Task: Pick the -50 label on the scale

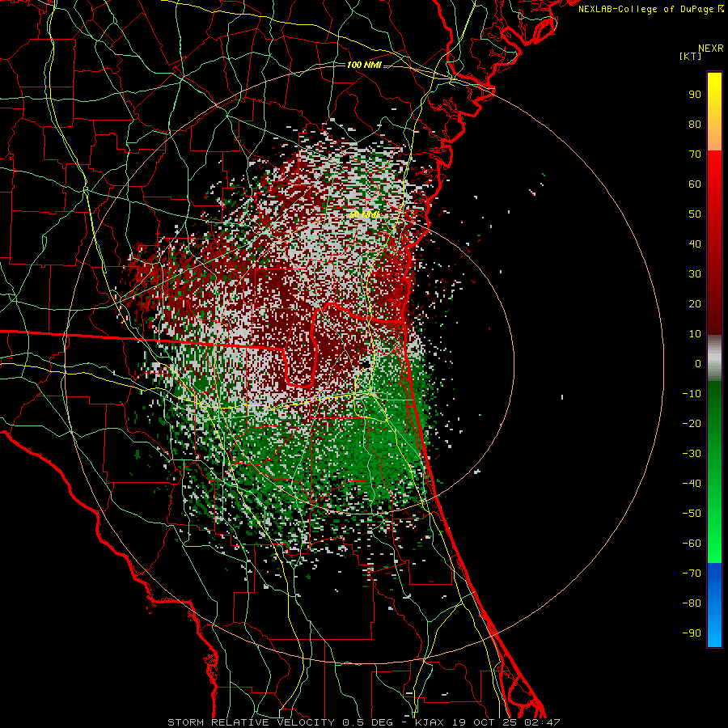Action: pos(692,514)
